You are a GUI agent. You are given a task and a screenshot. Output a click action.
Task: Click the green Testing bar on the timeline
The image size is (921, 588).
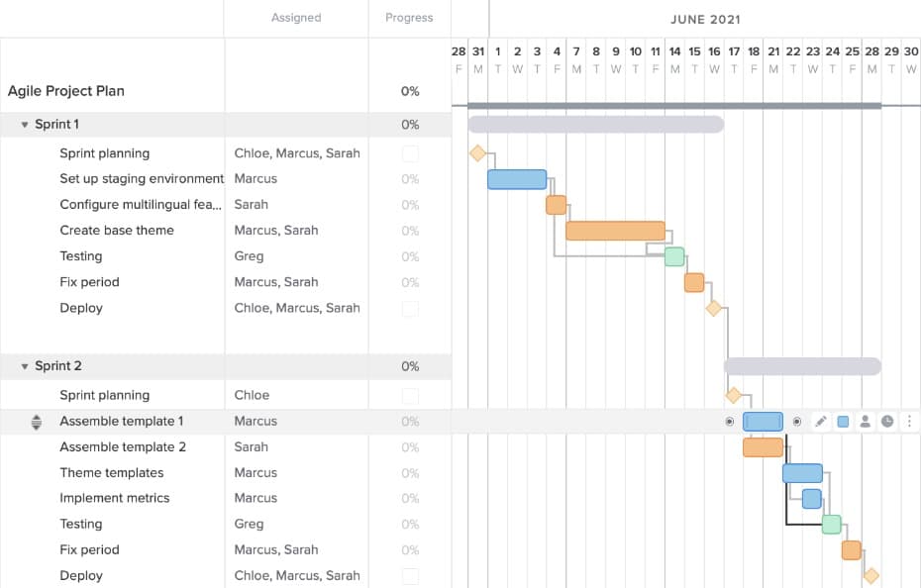[x=672, y=255]
